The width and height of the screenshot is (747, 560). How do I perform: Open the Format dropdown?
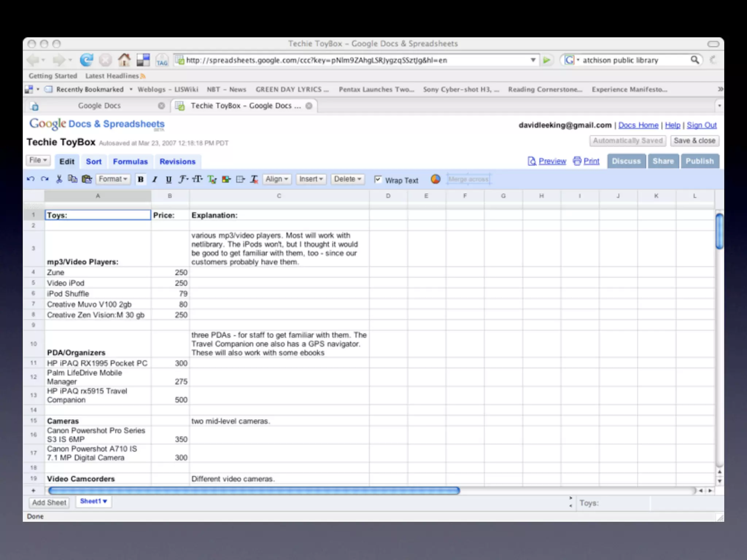click(113, 179)
